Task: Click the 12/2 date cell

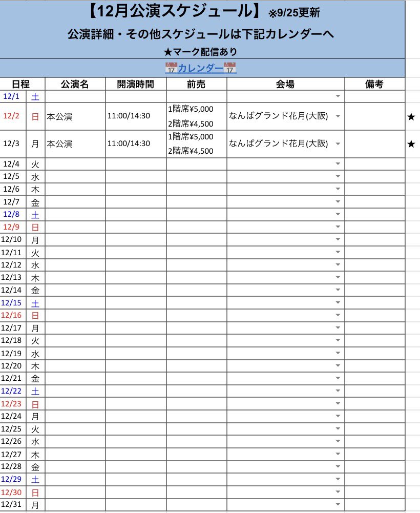Action: pyautogui.click(x=12, y=116)
